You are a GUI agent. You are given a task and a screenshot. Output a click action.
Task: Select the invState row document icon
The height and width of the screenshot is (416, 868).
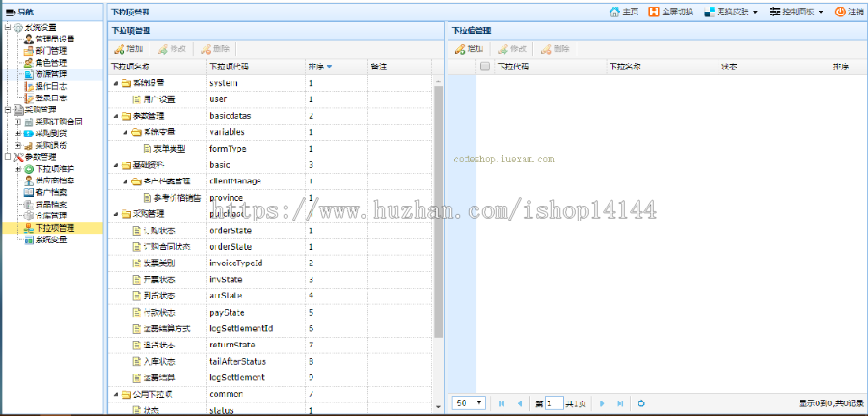click(x=137, y=279)
